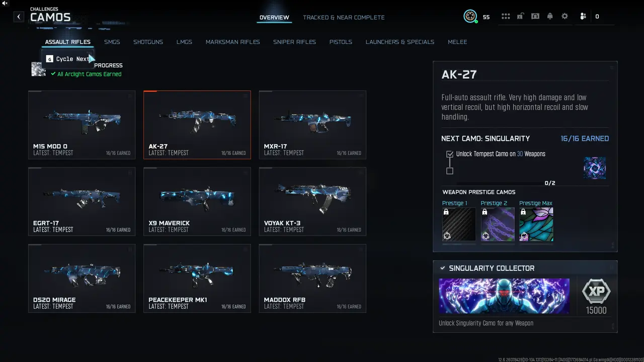Select the Peacekeeper MK1 weapon card

point(197,279)
